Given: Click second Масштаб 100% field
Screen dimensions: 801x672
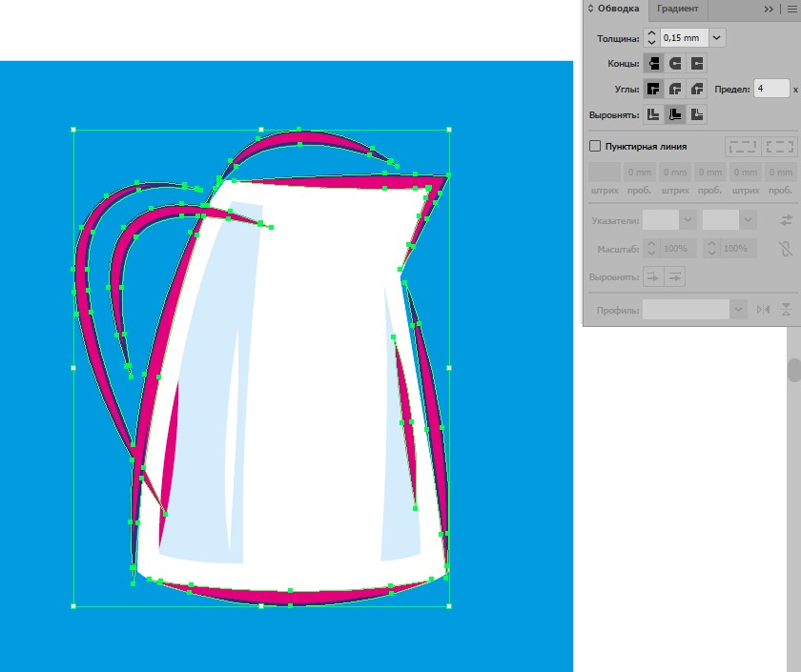Looking at the screenshot, I should click(x=738, y=249).
